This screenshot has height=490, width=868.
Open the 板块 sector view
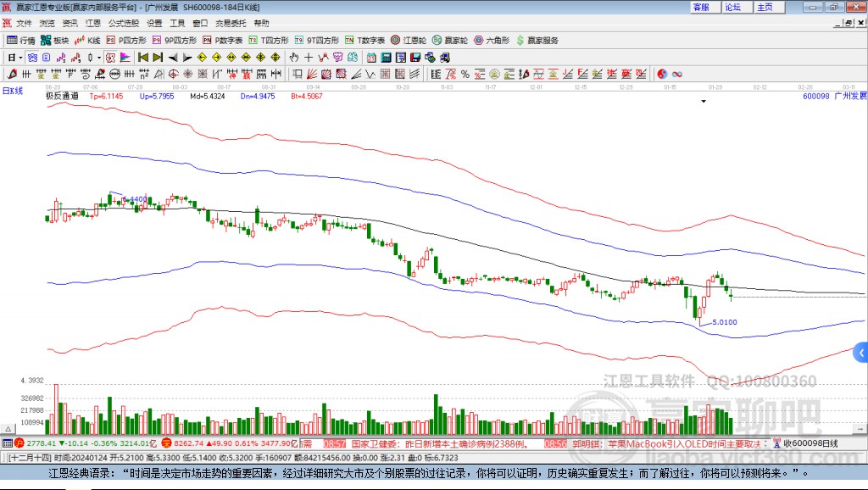54,41
